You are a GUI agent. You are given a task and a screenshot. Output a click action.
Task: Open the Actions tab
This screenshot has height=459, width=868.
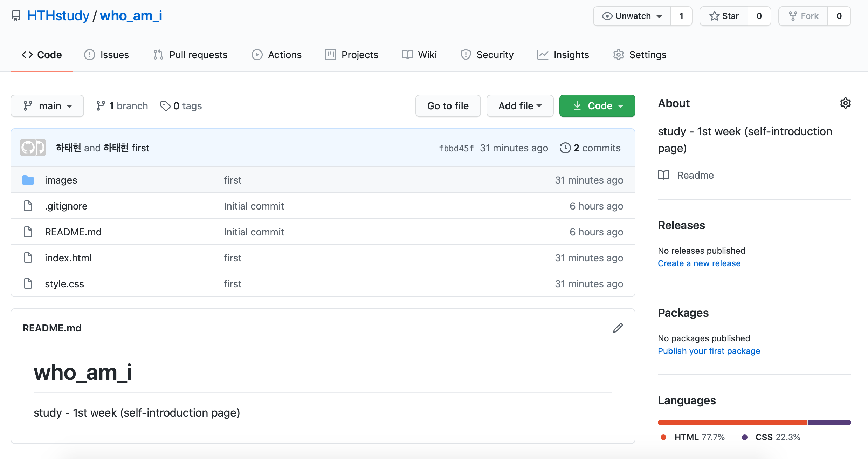276,55
